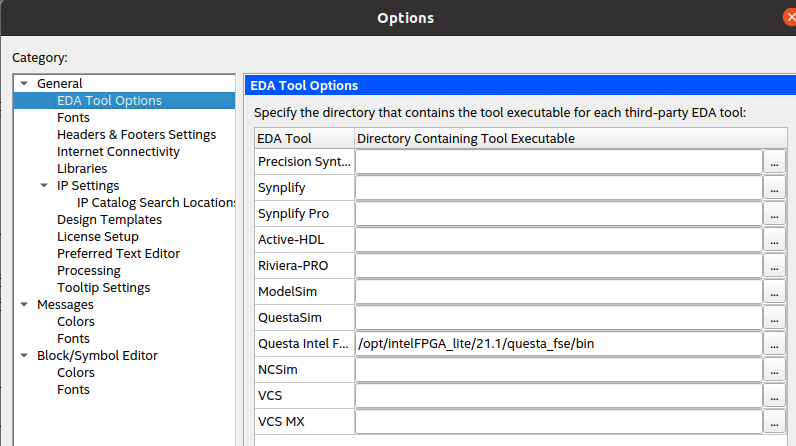Select Internet Connectivity in category list

coord(118,152)
